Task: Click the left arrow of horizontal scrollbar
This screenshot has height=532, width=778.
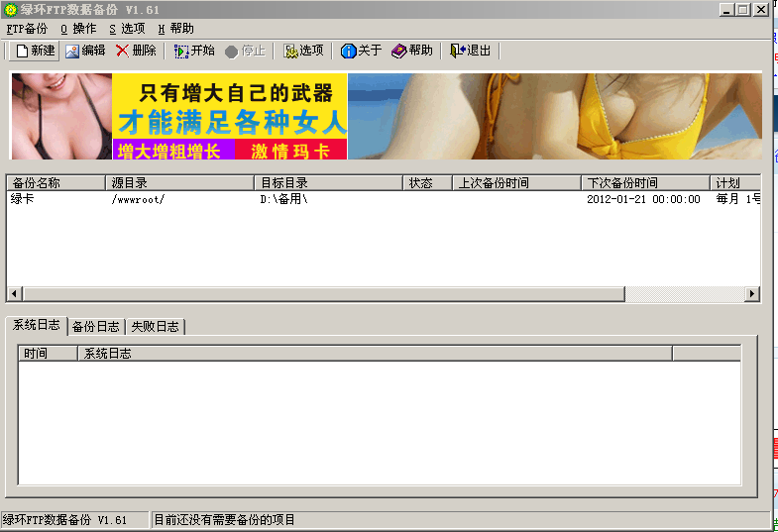Action: tap(15, 293)
